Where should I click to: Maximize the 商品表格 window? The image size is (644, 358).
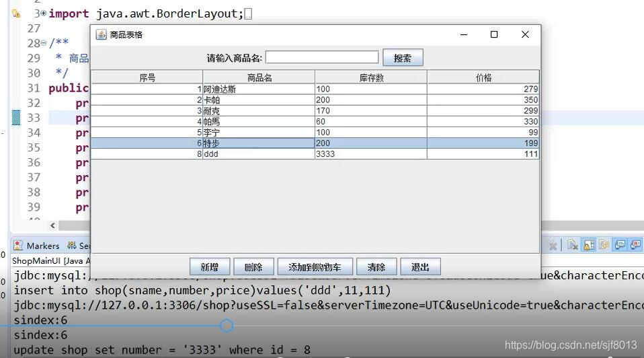tap(494, 34)
